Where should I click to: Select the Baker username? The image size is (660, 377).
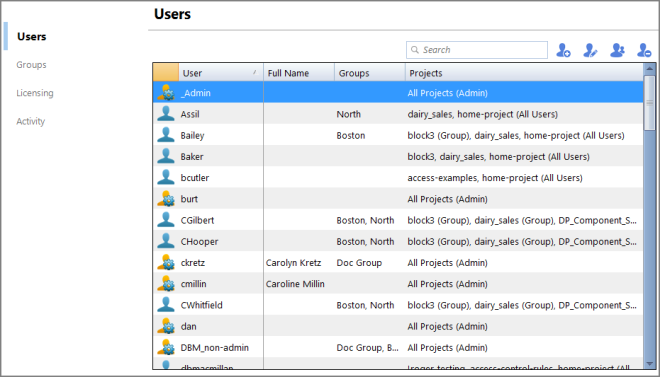(x=192, y=157)
